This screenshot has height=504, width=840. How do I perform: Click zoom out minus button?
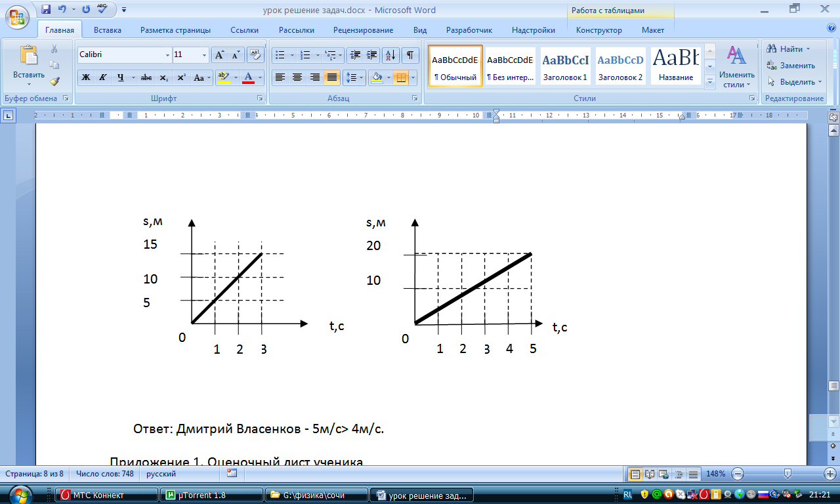coord(738,473)
